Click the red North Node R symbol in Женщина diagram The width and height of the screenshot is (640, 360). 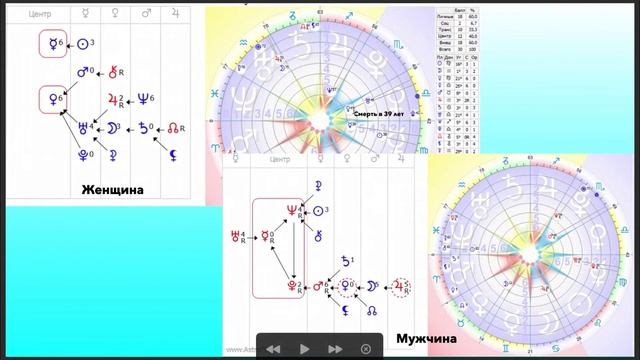click(176, 129)
